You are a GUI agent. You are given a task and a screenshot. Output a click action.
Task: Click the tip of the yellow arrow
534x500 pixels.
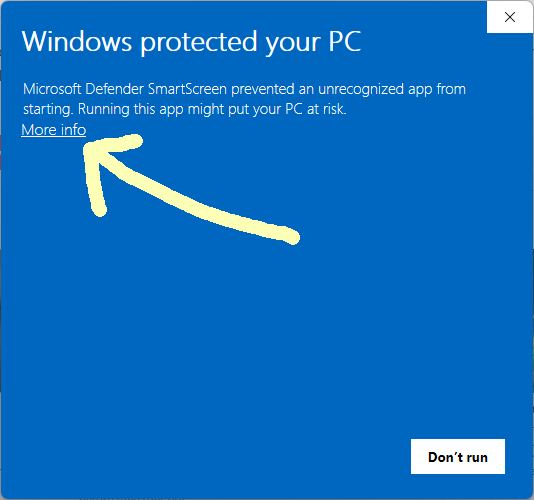[x=87, y=148]
